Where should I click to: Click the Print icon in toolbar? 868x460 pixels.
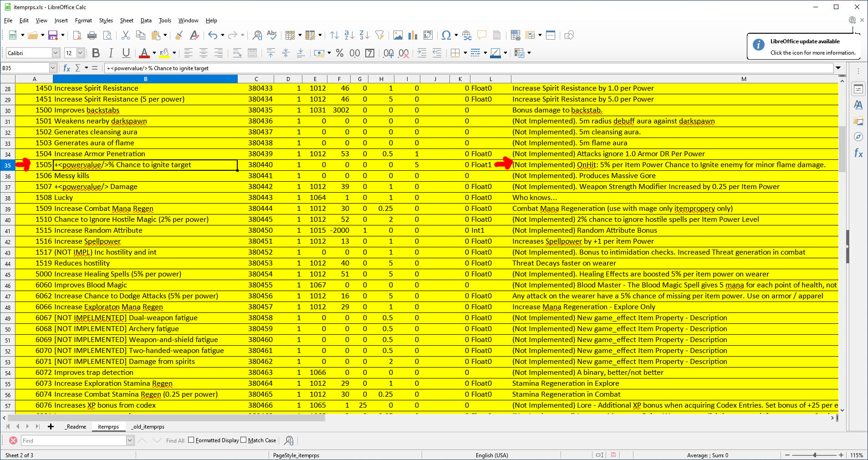click(92, 35)
